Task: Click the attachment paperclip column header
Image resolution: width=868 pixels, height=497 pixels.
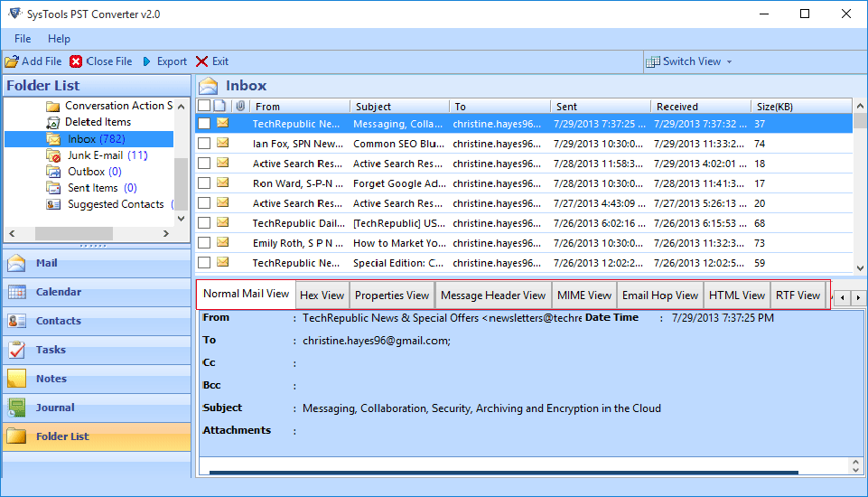Action: [240, 106]
